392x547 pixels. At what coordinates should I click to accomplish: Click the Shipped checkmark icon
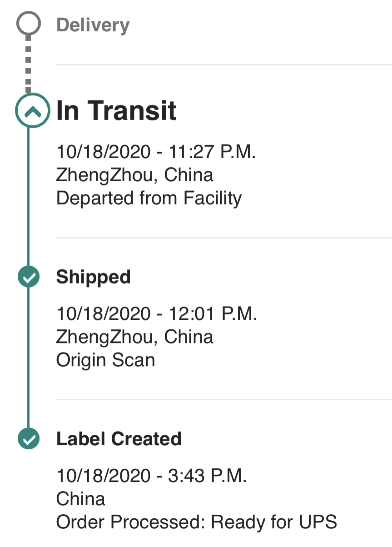click(29, 277)
